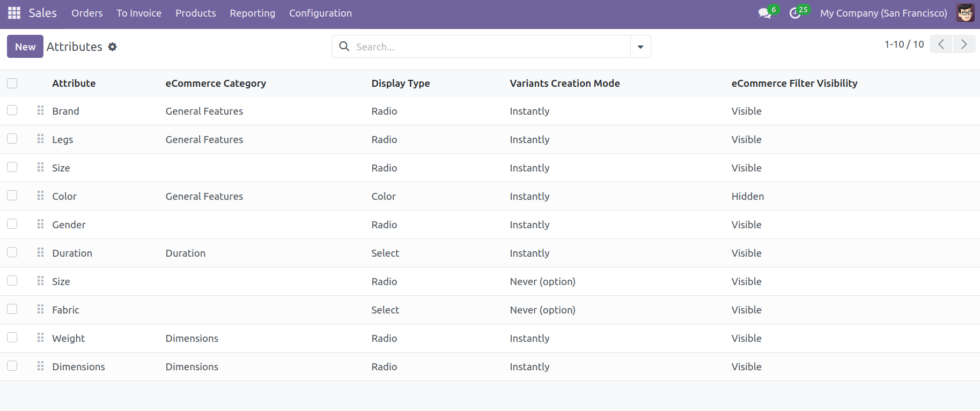
Task: Open the Reporting menu
Action: (x=252, y=13)
